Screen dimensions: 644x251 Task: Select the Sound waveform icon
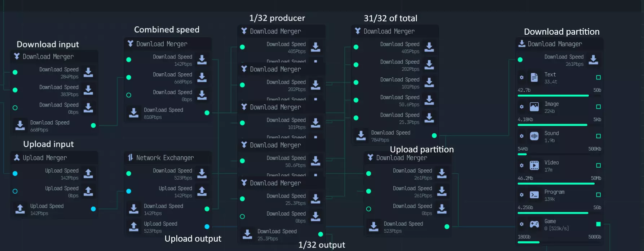pyautogui.click(x=534, y=136)
